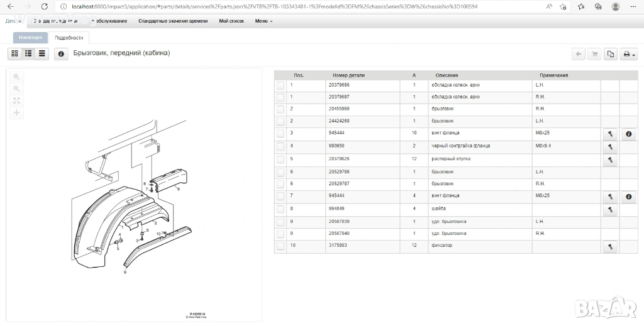The width and height of the screenshot is (644, 326).
Task: Open the info icon beside the title
Action: [x=61, y=54]
